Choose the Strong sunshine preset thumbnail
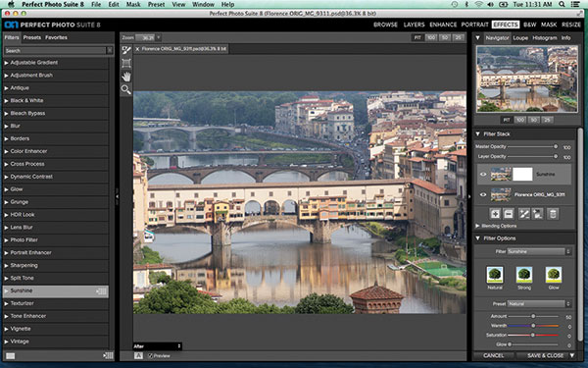Viewport: 588px width, 368px height. (x=524, y=275)
